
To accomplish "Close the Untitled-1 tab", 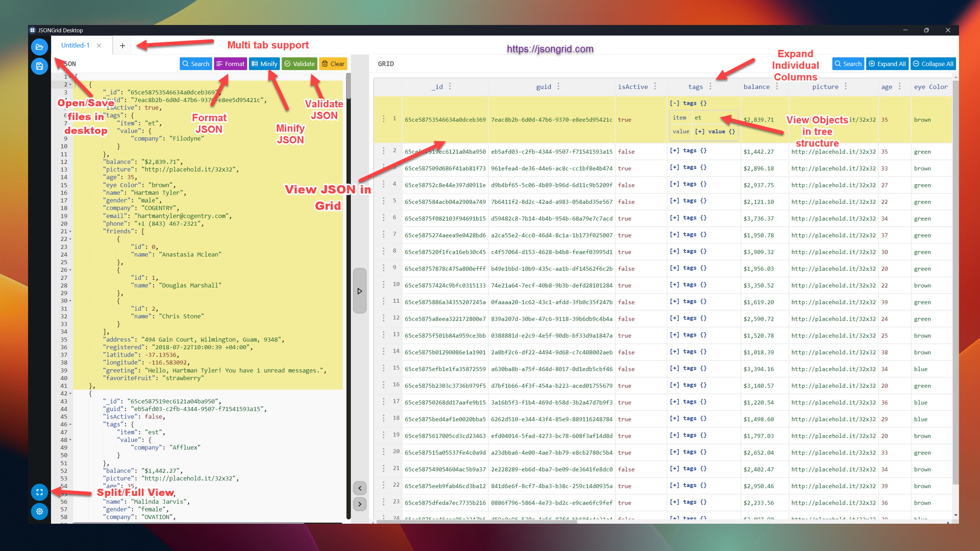I will pyautogui.click(x=99, y=46).
